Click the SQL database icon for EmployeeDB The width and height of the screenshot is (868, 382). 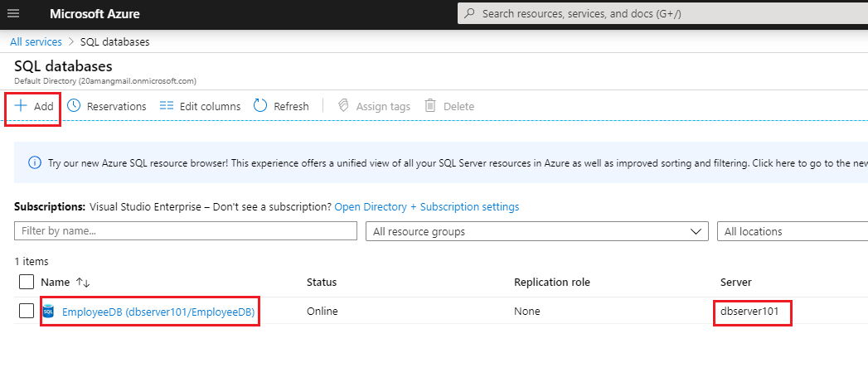coord(48,312)
